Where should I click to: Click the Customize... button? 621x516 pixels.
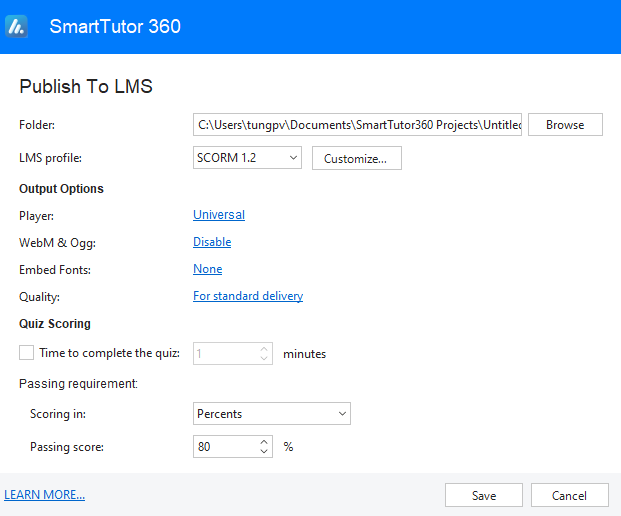[356, 158]
